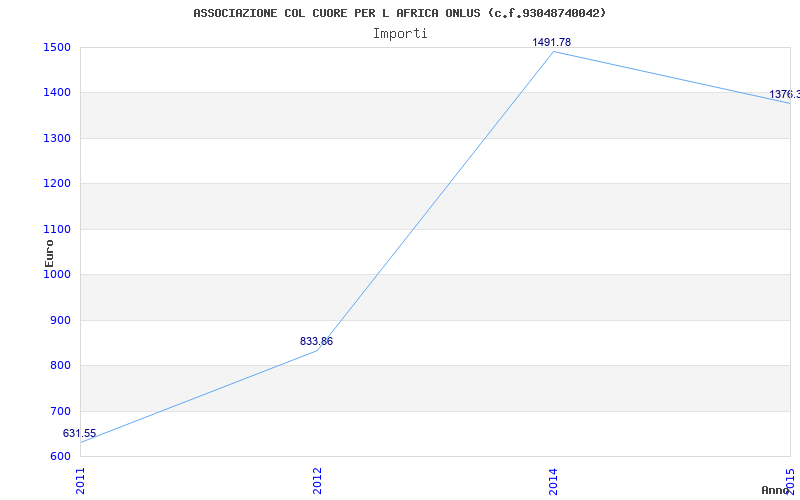
Task: Select the Importi subtitle
Action: (x=400, y=34)
